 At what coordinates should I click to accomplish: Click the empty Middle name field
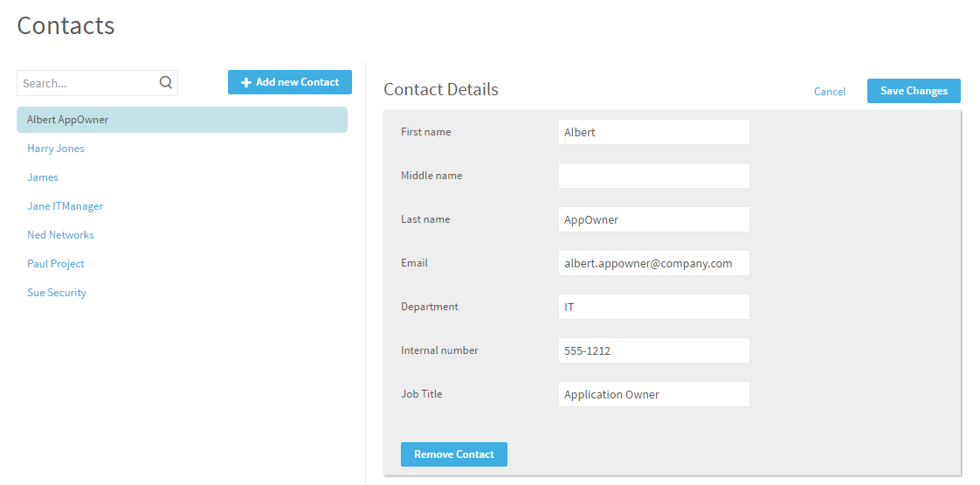653,176
